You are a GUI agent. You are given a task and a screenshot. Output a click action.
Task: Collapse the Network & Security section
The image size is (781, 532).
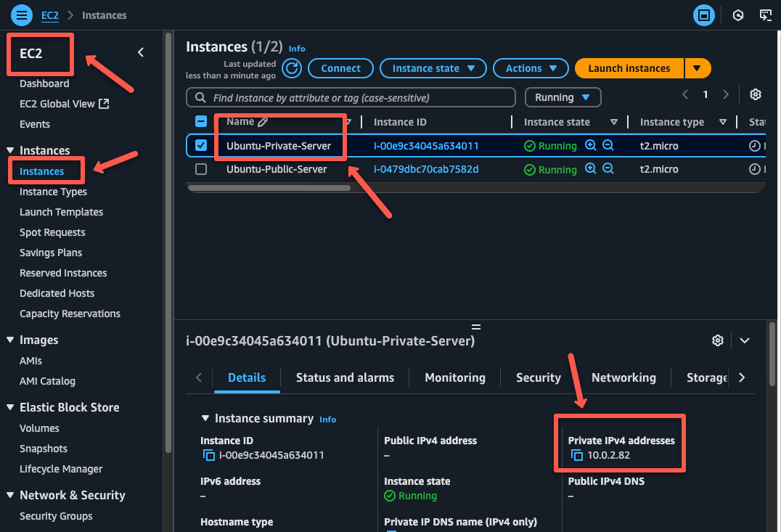click(x=10, y=495)
